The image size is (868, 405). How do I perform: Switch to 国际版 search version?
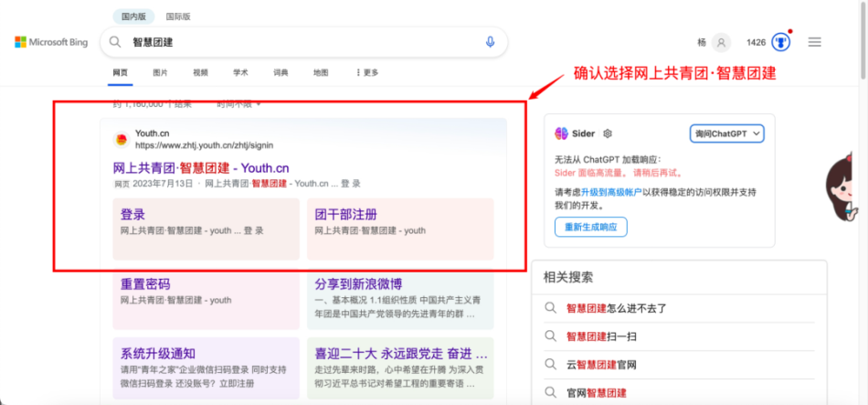pyautogui.click(x=178, y=16)
